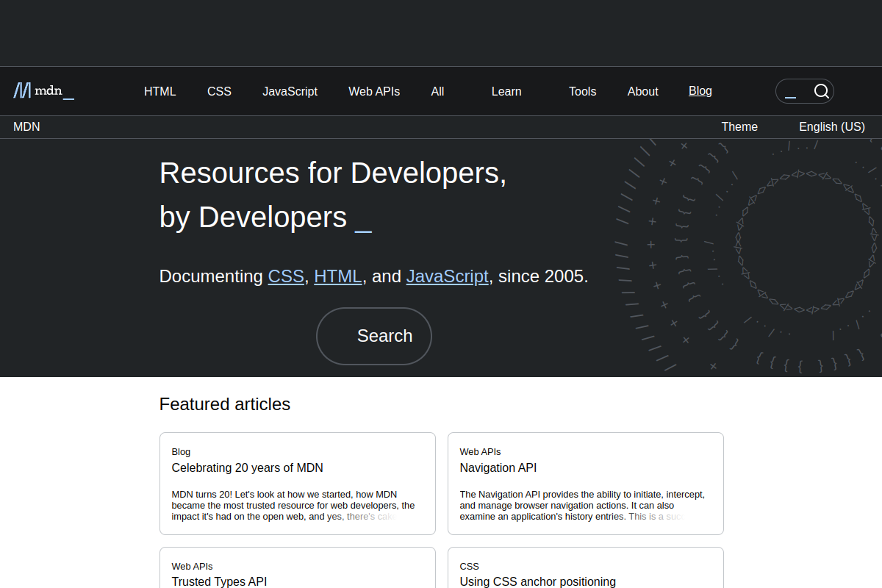Click the CSS tag above anchor positioning
Screen dimensions: 882x588
[470, 566]
